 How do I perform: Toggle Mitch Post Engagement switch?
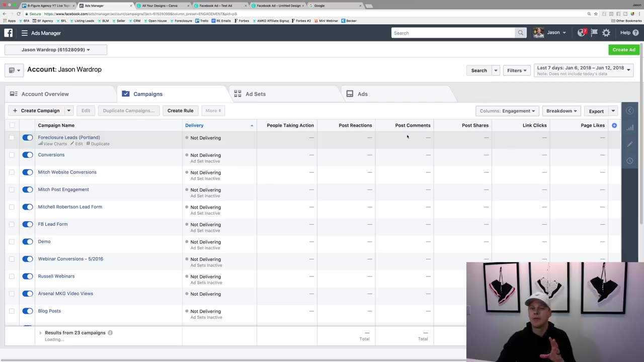point(28,190)
